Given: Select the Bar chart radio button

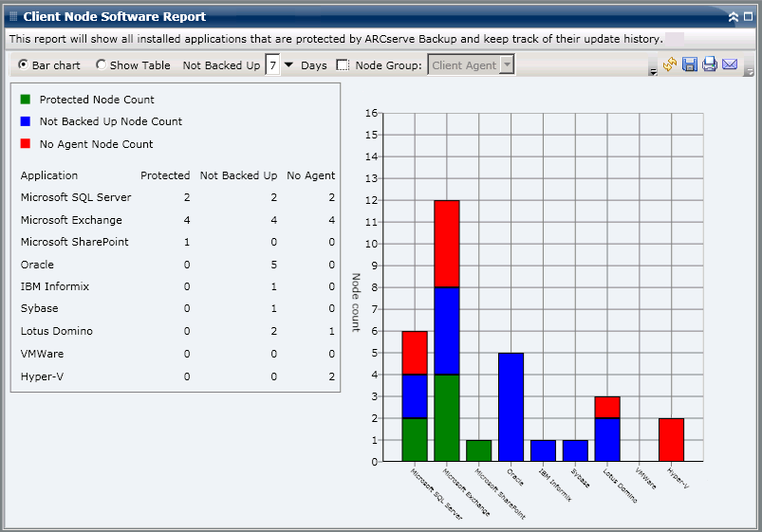Looking at the screenshot, I should pos(23,64).
